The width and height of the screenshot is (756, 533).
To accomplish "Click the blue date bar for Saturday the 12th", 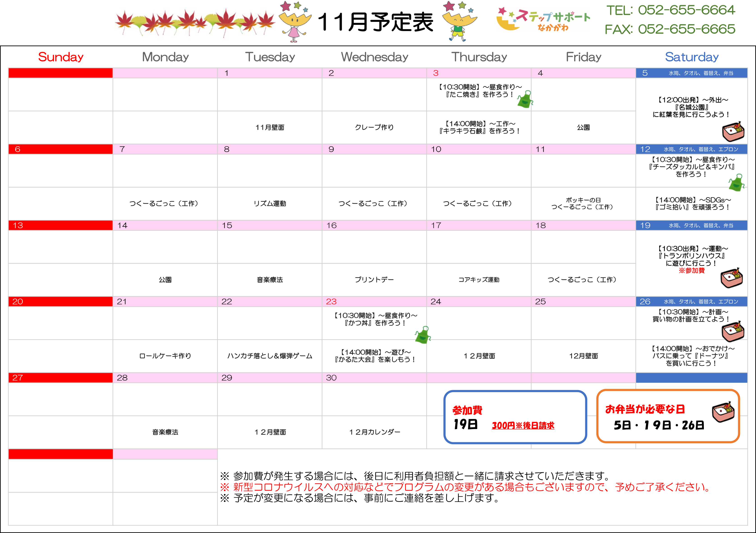I will pyautogui.click(x=691, y=149).
